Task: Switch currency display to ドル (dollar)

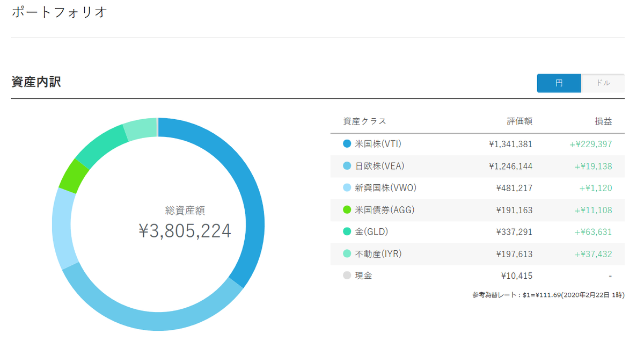Action: (603, 83)
